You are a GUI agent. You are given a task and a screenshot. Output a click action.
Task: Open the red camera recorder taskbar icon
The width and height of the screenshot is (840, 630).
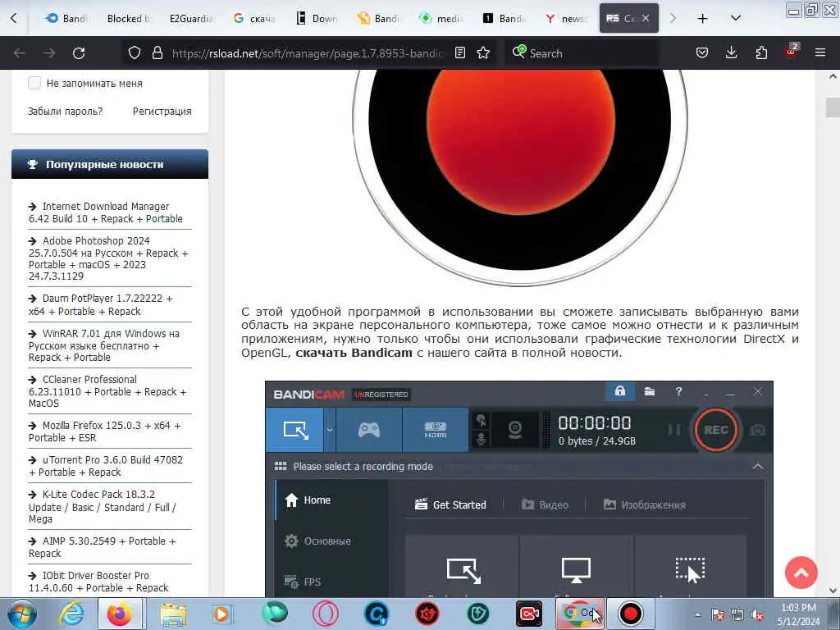tap(529, 614)
